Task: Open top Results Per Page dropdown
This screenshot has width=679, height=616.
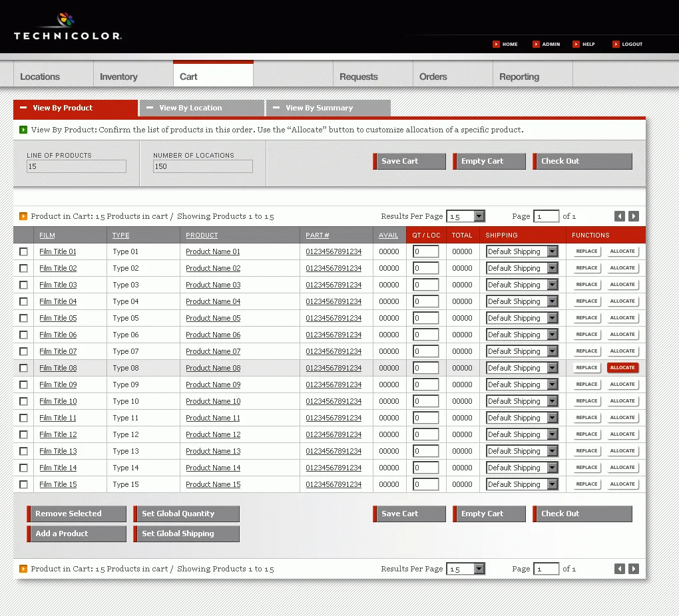Action: pos(465,216)
